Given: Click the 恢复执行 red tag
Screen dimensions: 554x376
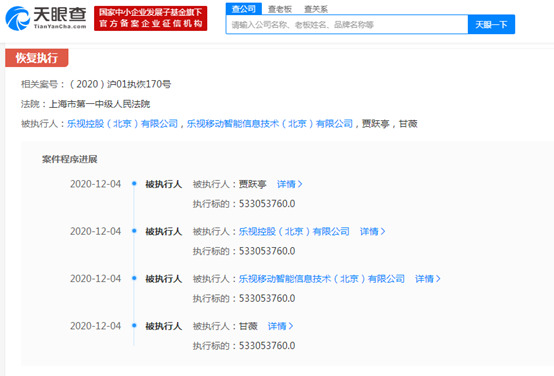Looking at the screenshot, I should [x=37, y=58].
